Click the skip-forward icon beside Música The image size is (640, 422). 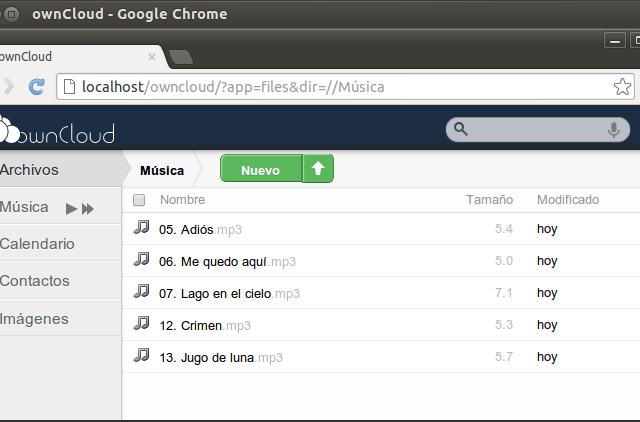[x=88, y=209]
